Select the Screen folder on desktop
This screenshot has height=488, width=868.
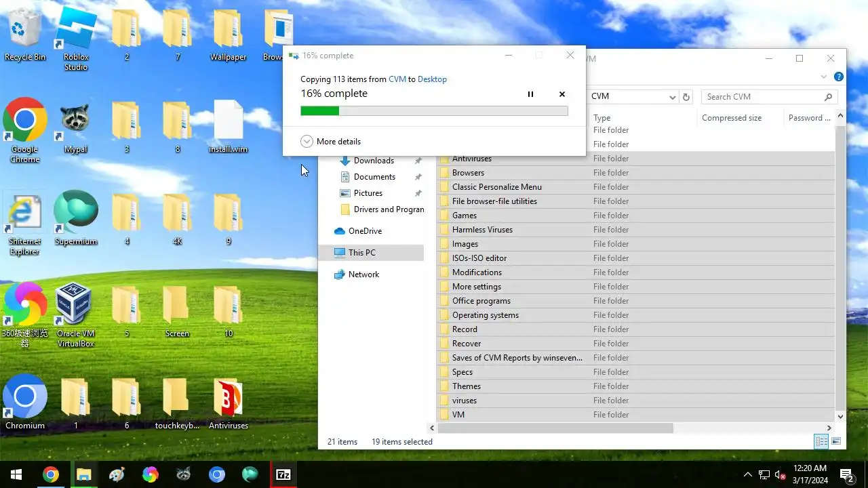point(178,310)
